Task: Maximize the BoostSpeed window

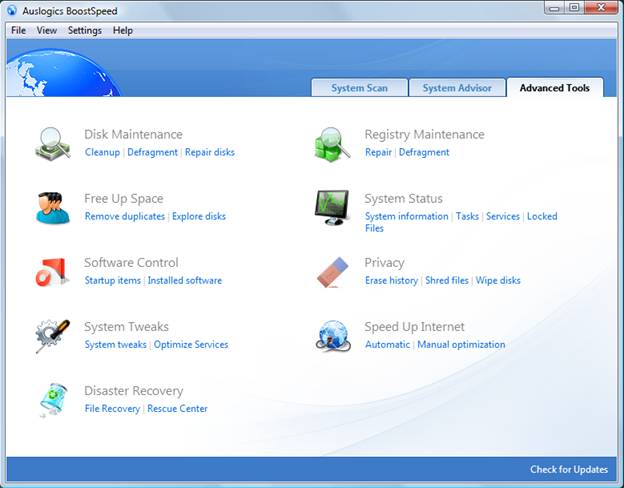Action: click(x=574, y=8)
